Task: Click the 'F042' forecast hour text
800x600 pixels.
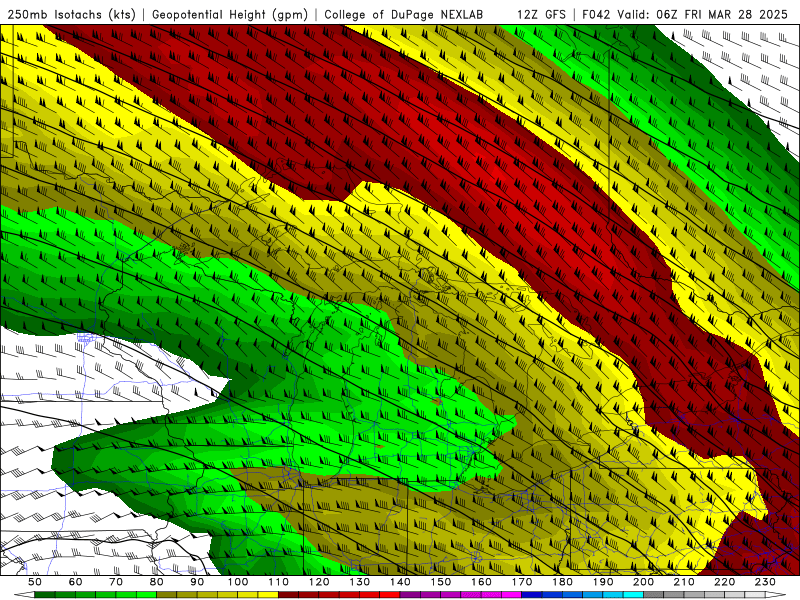Action: (596, 14)
